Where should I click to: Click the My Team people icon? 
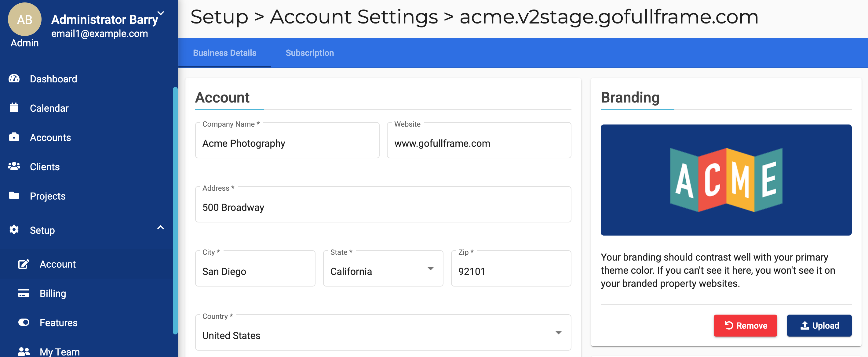click(24, 351)
